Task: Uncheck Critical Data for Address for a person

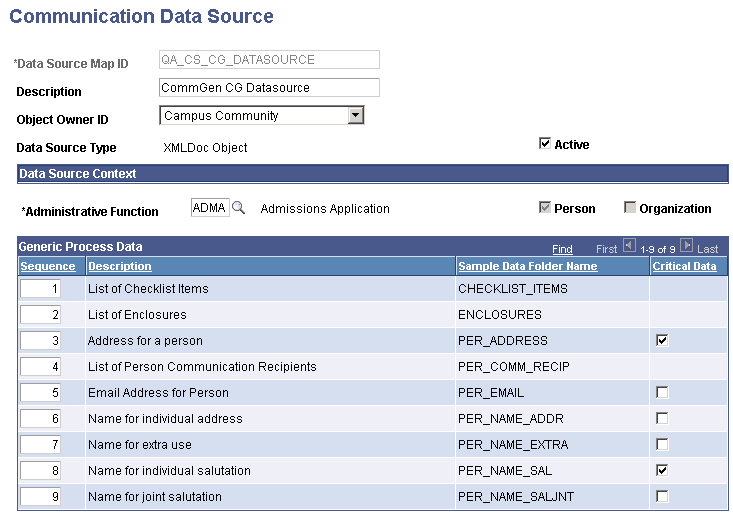Action: click(661, 340)
